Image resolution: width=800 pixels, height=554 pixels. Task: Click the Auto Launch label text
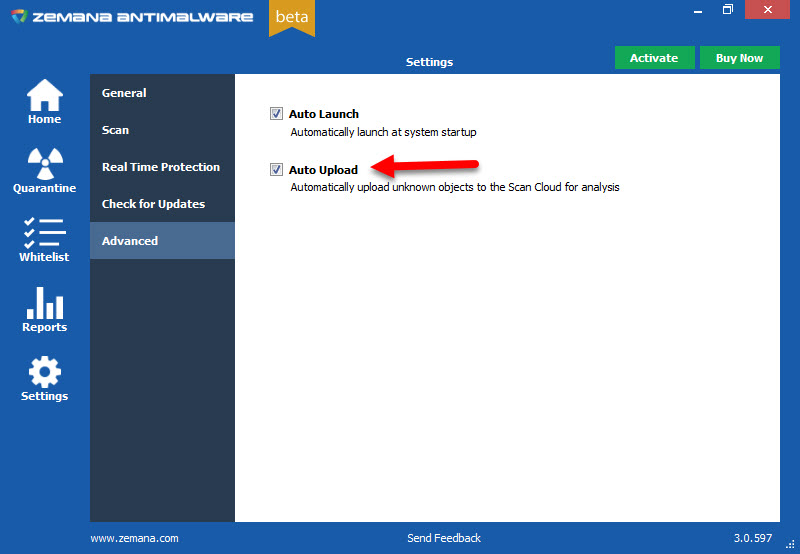point(324,114)
